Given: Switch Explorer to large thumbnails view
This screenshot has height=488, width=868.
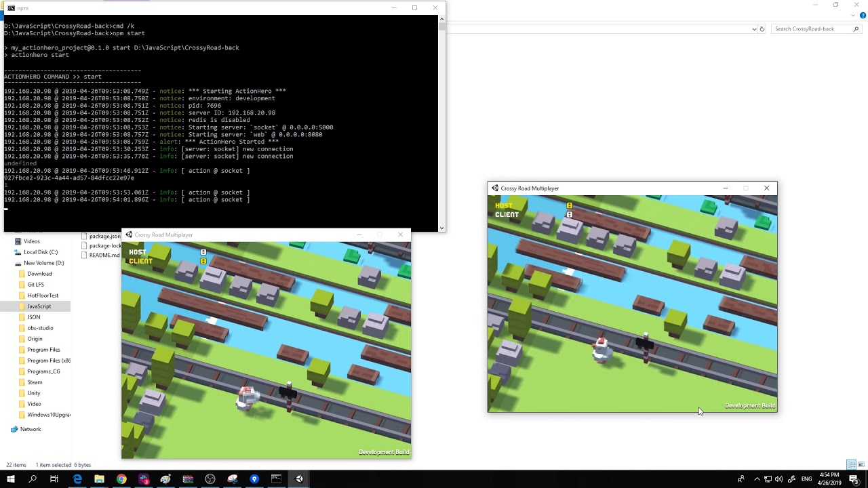Looking at the screenshot, I should point(861,465).
